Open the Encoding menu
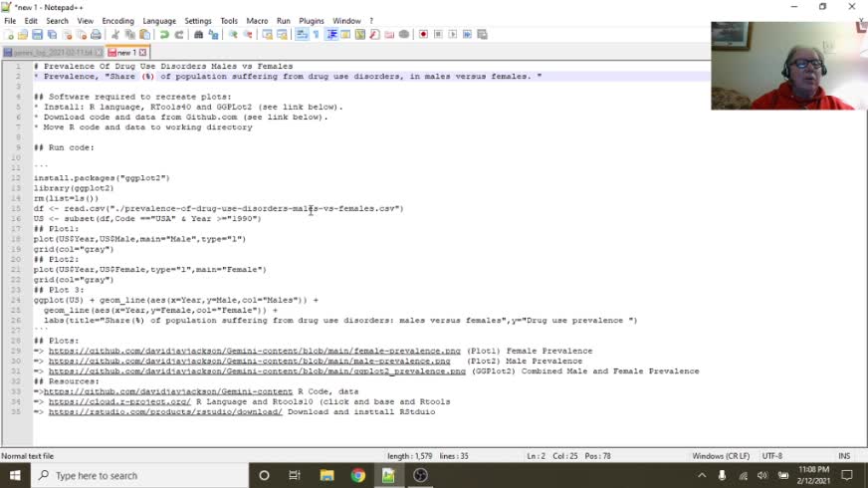Image resolution: width=868 pixels, height=488 pixels. 117,21
